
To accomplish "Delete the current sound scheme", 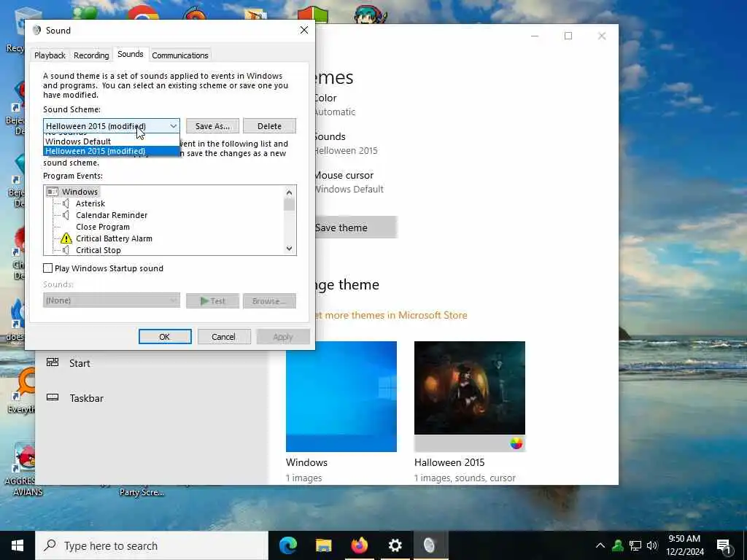I will 269,126.
